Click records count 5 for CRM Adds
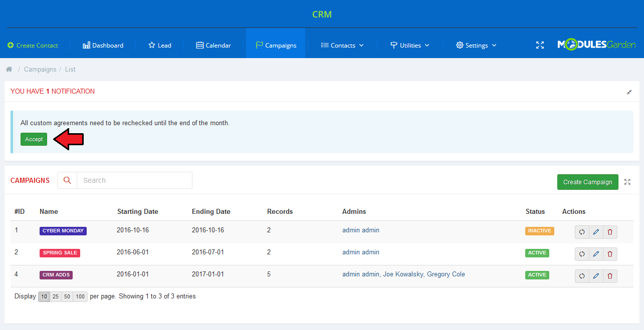This screenshot has width=644, height=330. point(269,274)
